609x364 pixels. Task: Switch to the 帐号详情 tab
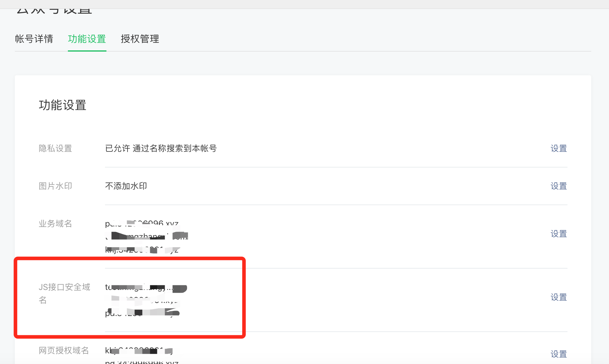[x=34, y=39]
